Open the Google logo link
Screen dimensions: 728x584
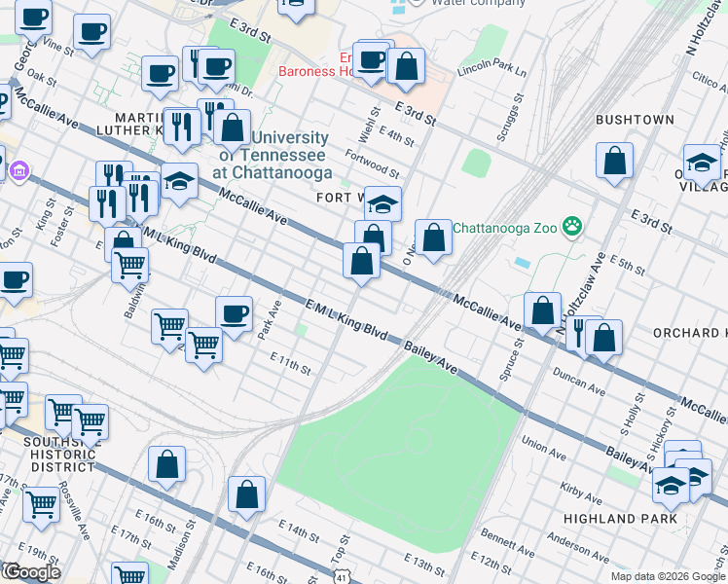point(30,572)
